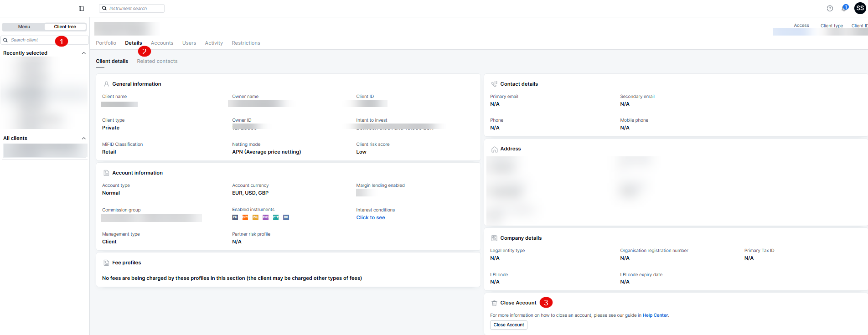Screen dimensions: 868x335
Task: Switch sidebar to Client tree view
Action: tap(65, 27)
